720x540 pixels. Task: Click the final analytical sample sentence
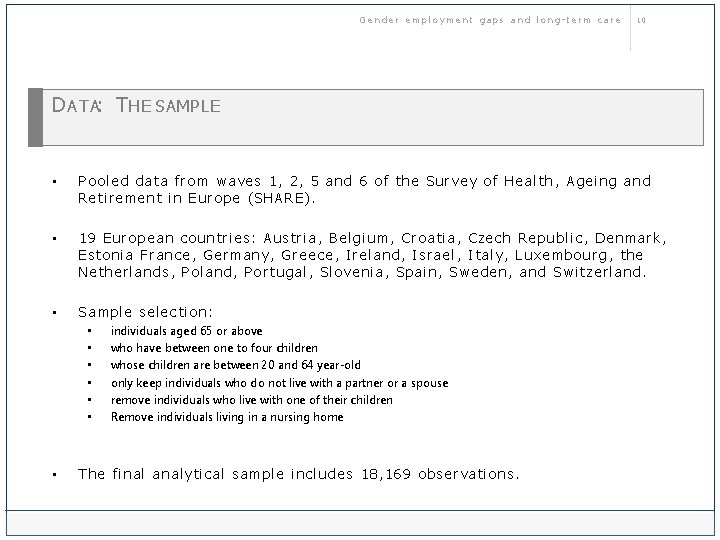(x=298, y=474)
